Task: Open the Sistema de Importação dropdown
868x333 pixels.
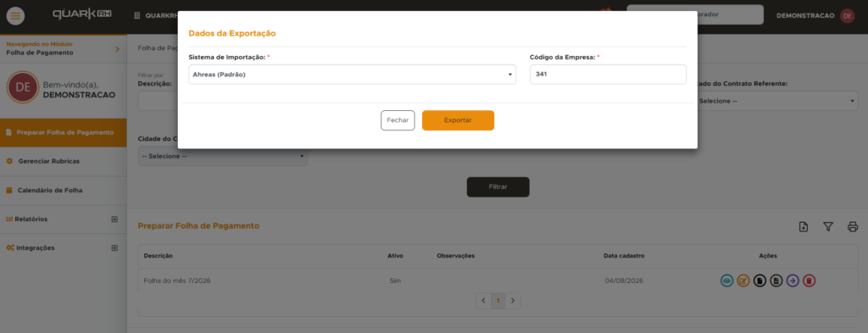Action: pos(352,75)
